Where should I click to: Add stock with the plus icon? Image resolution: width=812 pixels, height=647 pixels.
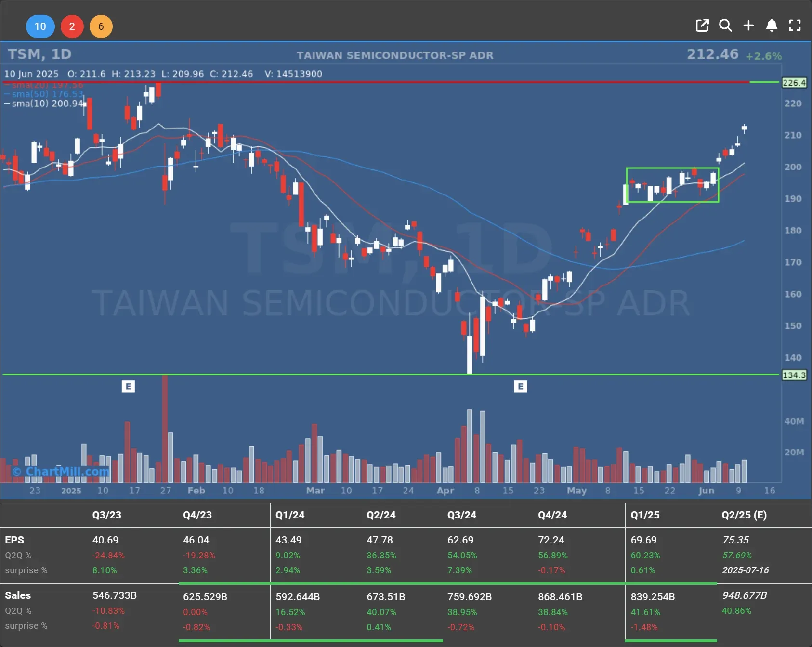point(748,26)
